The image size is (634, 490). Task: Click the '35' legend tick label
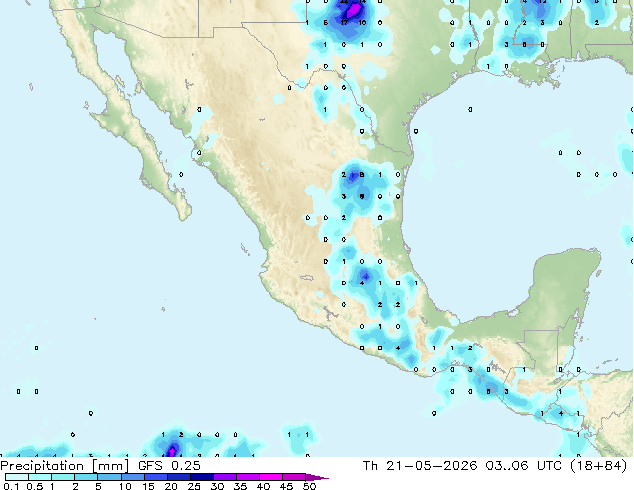pyautogui.click(x=240, y=486)
